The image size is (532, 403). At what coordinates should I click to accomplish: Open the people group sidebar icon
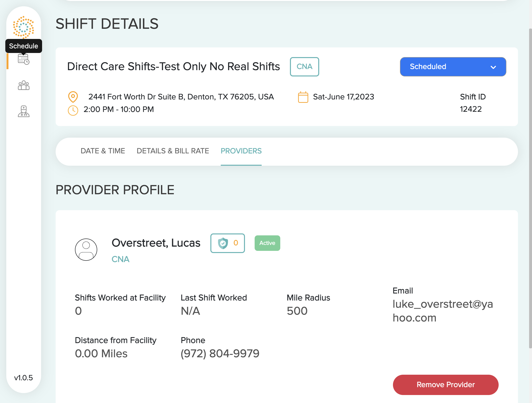(24, 85)
